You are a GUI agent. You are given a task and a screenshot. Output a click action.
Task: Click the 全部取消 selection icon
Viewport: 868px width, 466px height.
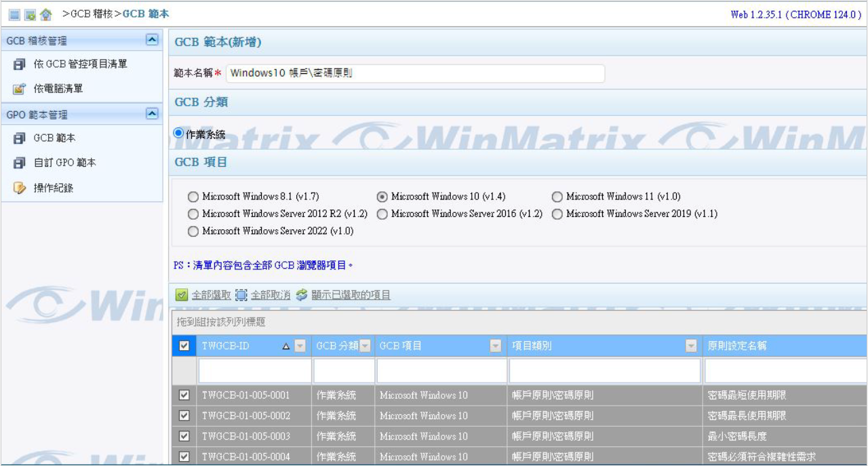241,295
